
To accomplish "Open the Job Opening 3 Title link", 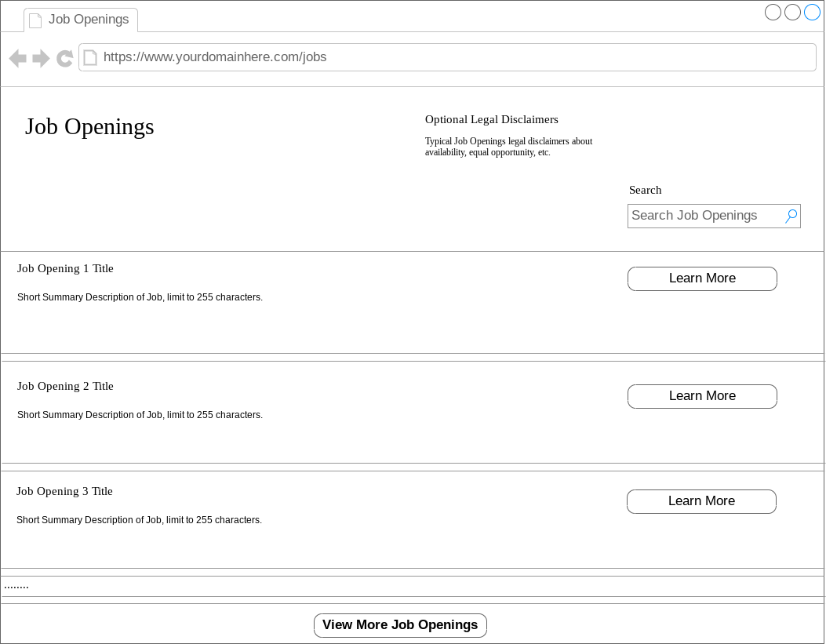I will (64, 491).
